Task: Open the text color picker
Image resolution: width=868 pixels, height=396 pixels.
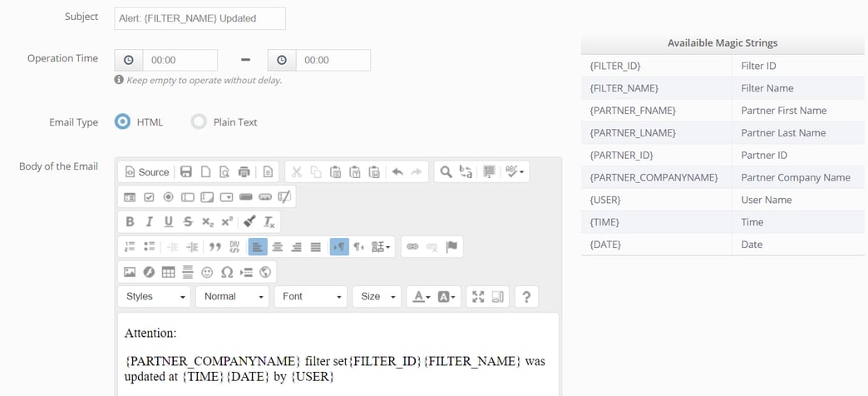Action: pyautogui.click(x=422, y=296)
